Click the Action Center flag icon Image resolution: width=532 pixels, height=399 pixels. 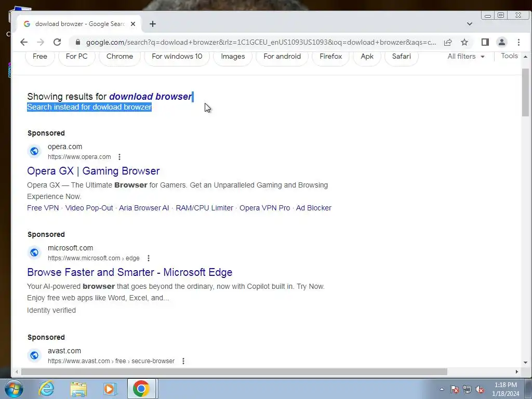[x=454, y=389]
